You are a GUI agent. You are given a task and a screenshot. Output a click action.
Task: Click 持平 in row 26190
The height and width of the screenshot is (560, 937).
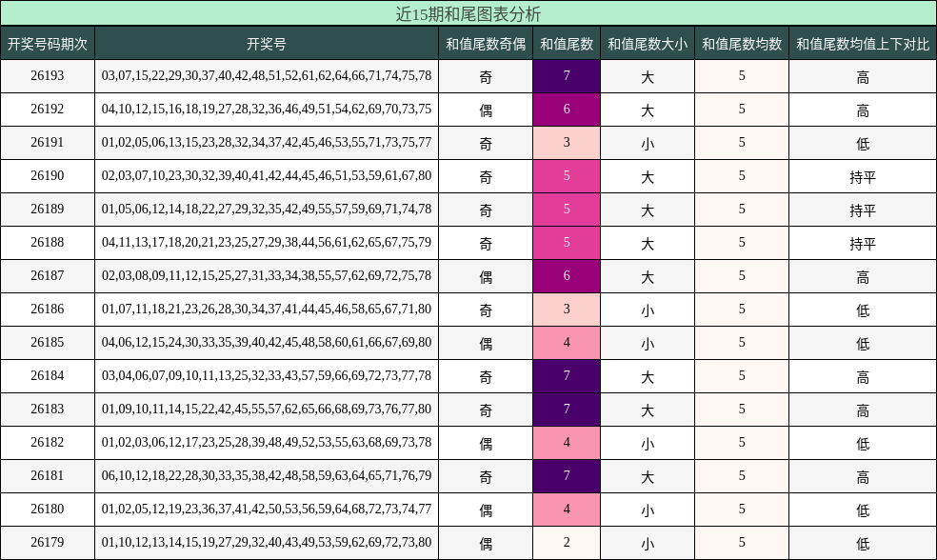[x=863, y=177]
